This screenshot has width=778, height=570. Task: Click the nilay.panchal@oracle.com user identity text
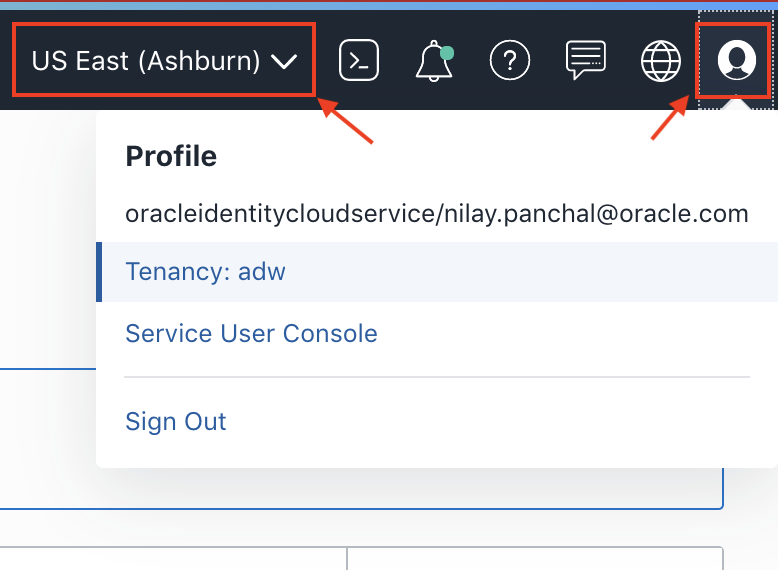coord(436,213)
